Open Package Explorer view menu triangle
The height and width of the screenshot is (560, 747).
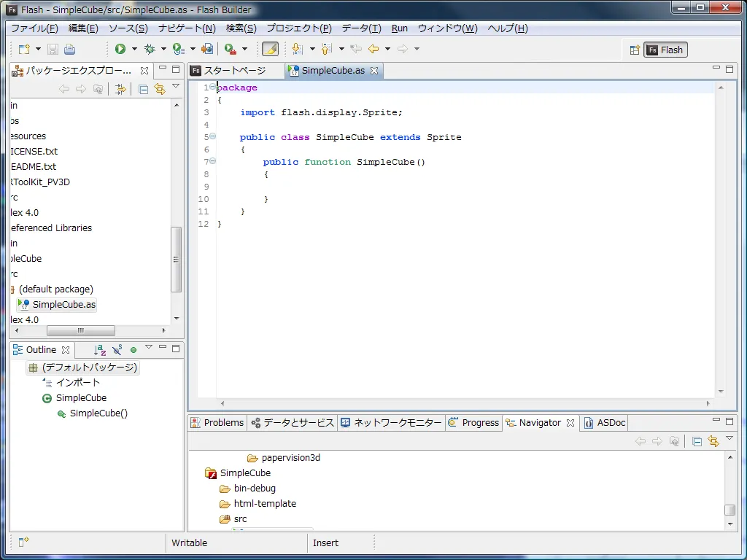[176, 86]
